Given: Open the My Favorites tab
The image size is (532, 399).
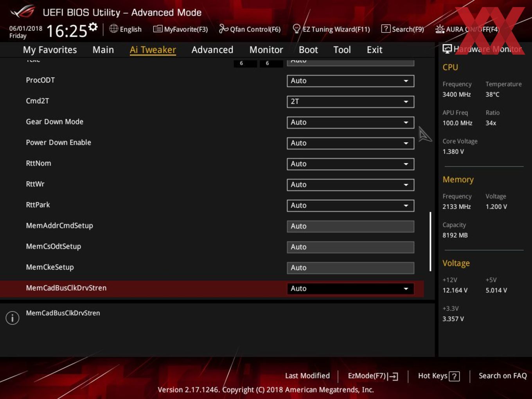Looking at the screenshot, I should point(50,50).
